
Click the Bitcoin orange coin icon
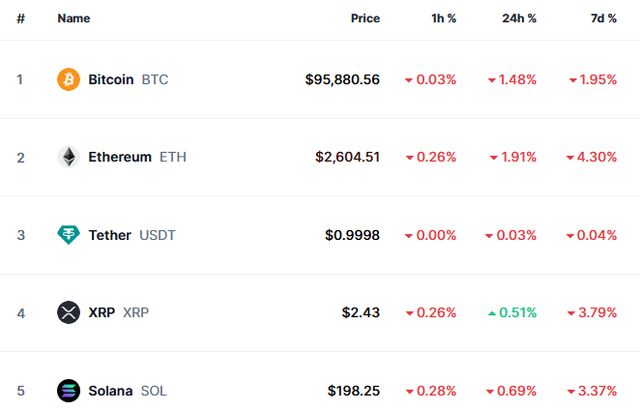click(68, 79)
